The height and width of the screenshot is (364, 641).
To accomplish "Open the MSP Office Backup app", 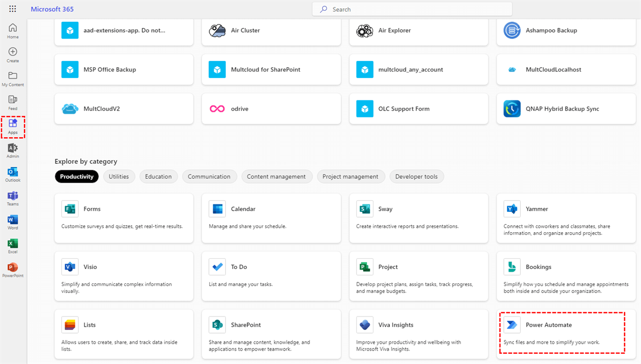I will 124,69.
